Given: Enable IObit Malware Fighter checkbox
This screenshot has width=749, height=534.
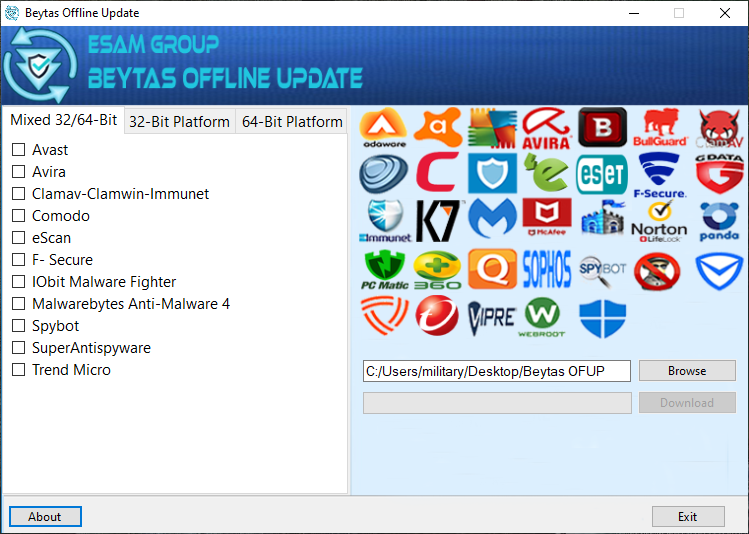Looking at the screenshot, I should coord(19,281).
